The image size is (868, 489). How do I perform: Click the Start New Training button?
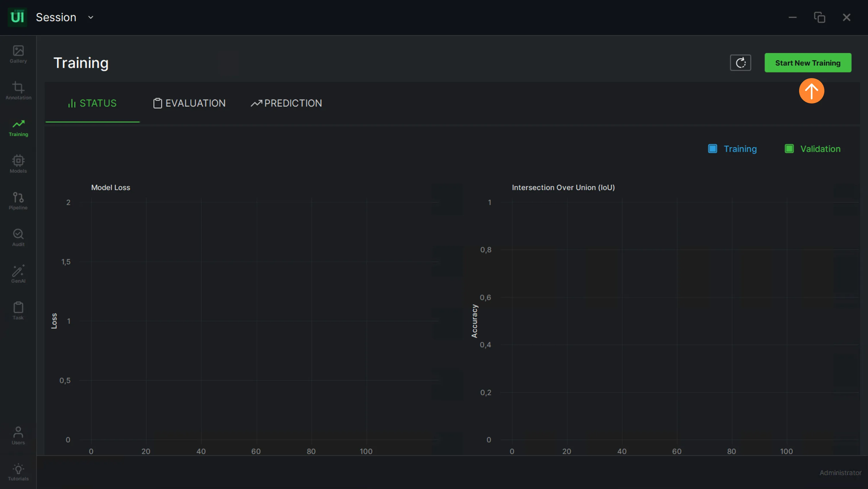point(808,63)
